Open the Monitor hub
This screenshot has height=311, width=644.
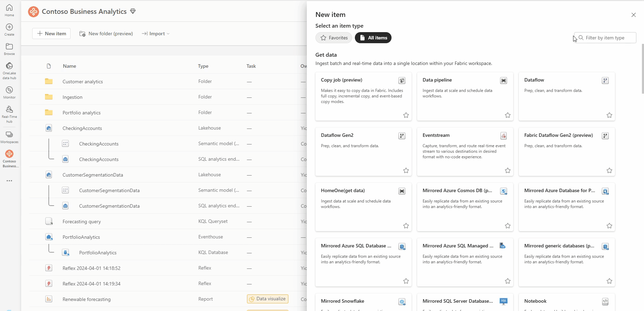[9, 91]
